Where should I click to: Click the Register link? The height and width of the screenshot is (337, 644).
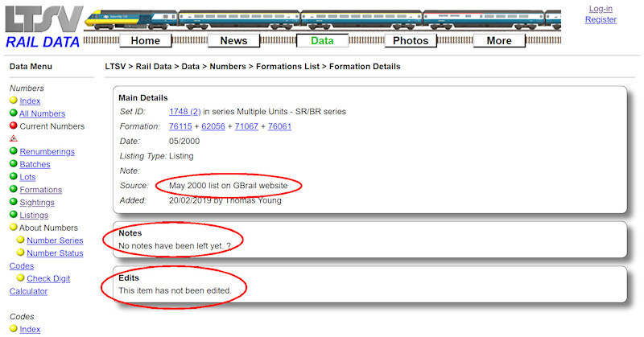pyautogui.click(x=601, y=19)
